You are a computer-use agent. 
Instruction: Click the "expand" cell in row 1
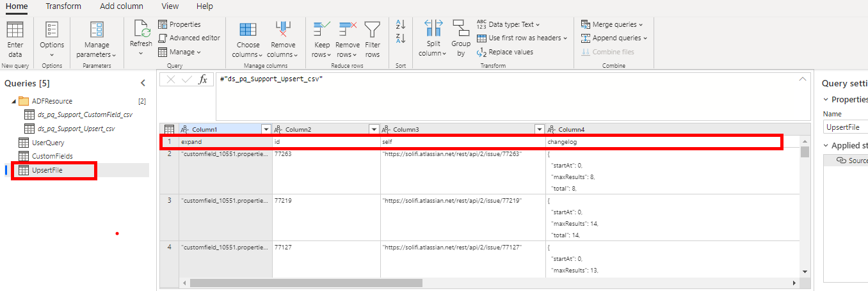pyautogui.click(x=225, y=141)
